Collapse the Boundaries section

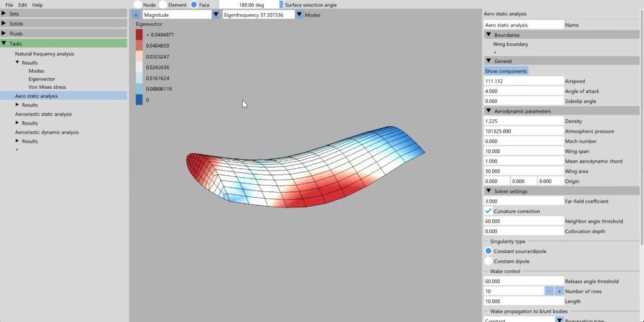[x=488, y=35]
